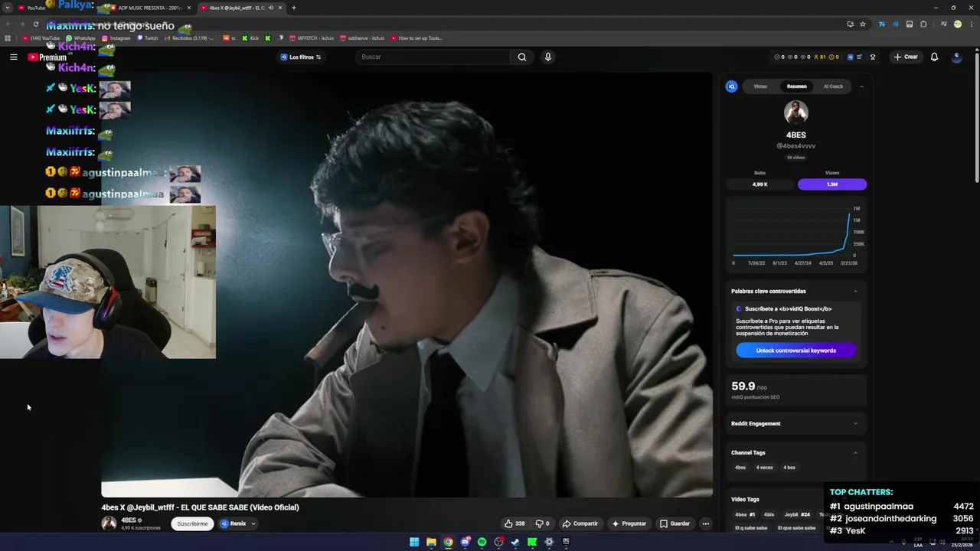Open Epic Games launcher from taskbar
This screenshot has height=551, width=980.
coord(566,542)
